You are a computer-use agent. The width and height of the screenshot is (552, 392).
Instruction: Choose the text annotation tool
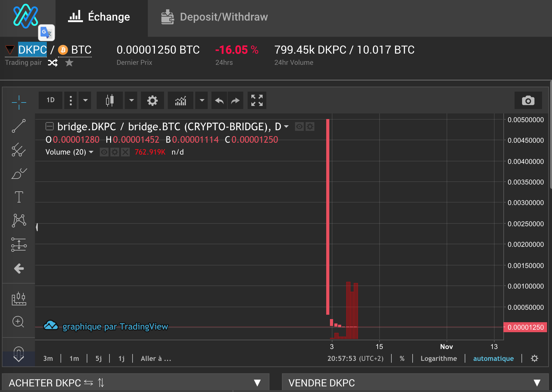click(19, 197)
